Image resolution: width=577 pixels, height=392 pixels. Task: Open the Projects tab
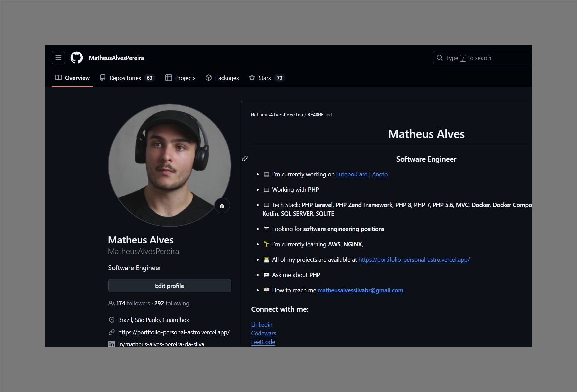(180, 78)
